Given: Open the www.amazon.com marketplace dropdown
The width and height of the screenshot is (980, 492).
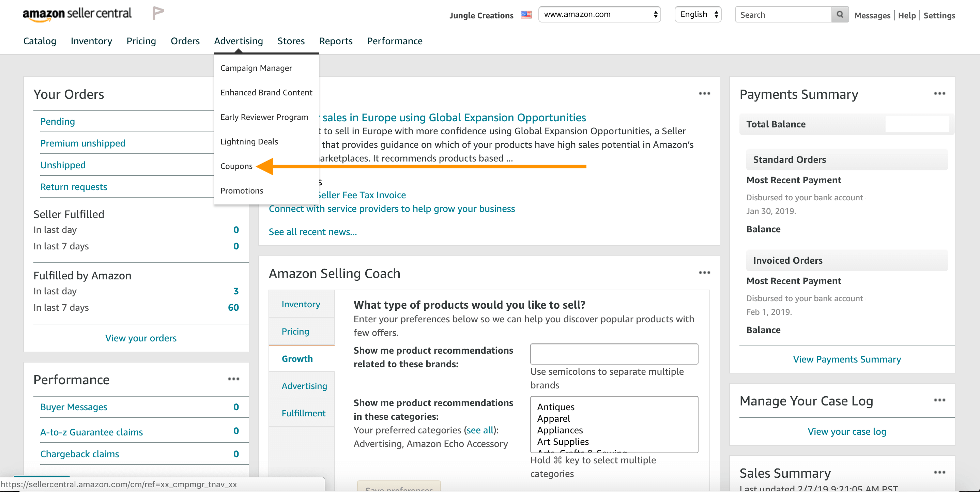Looking at the screenshot, I should (600, 14).
